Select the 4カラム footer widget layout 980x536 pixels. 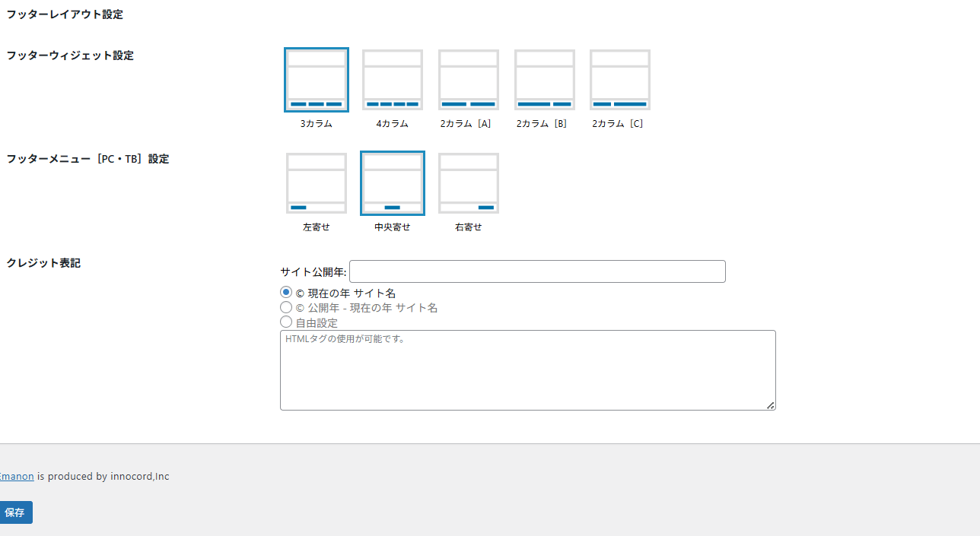click(x=392, y=79)
